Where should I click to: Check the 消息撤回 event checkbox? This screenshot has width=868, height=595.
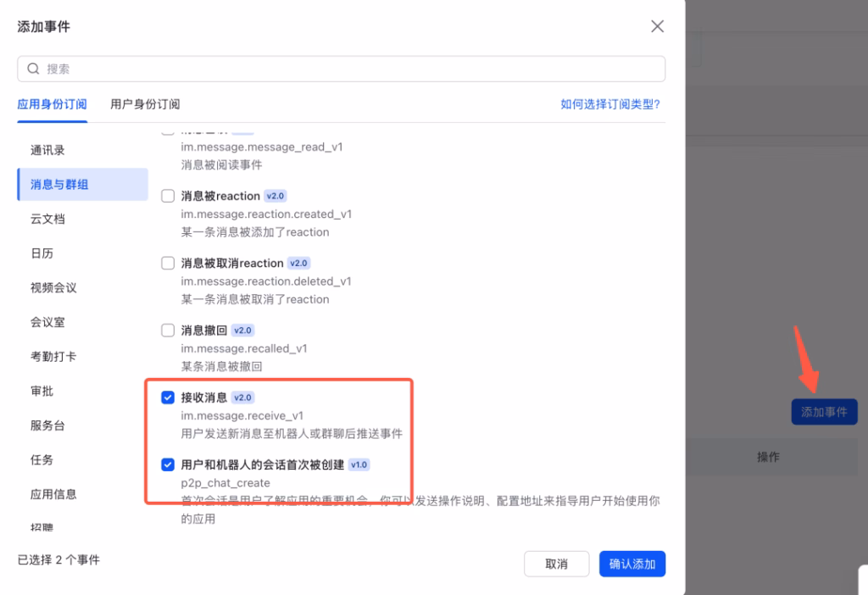coord(168,330)
